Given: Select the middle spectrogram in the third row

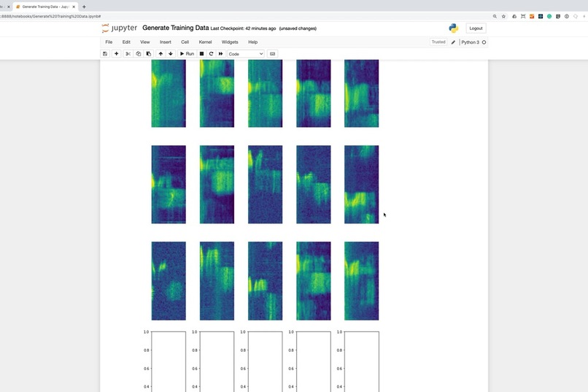Looking at the screenshot, I should click(x=265, y=281).
